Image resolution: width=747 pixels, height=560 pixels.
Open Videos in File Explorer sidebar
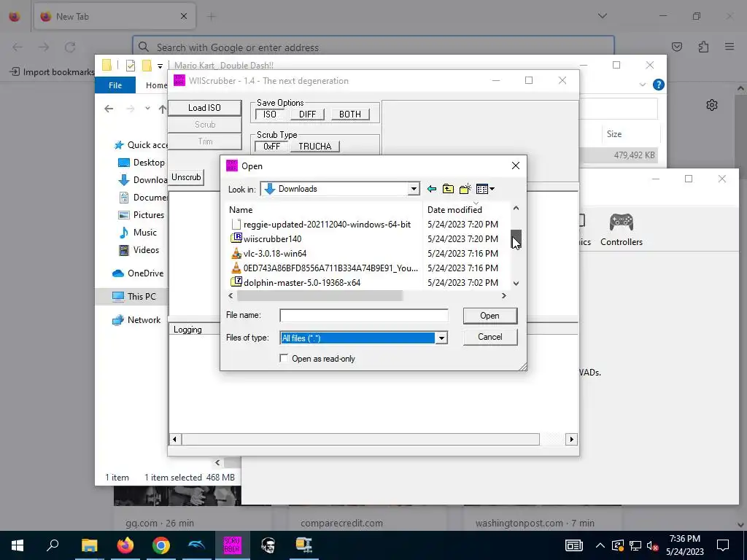139,250
